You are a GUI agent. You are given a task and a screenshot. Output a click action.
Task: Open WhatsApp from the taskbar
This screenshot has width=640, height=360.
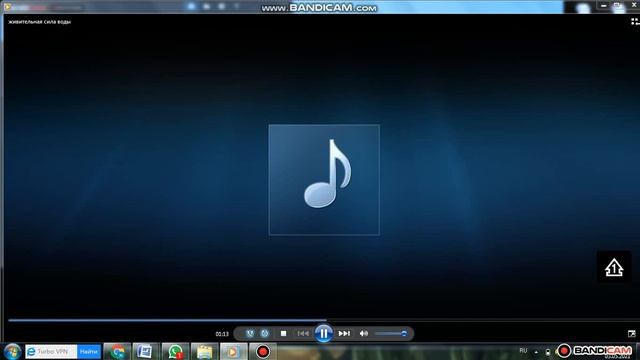coord(175,351)
